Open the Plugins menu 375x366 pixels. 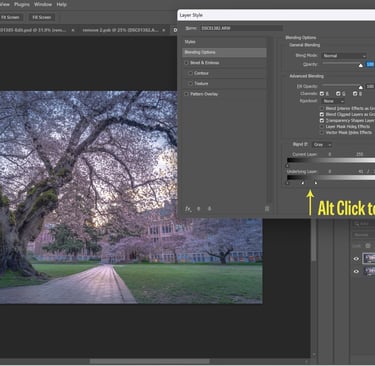point(22,4)
